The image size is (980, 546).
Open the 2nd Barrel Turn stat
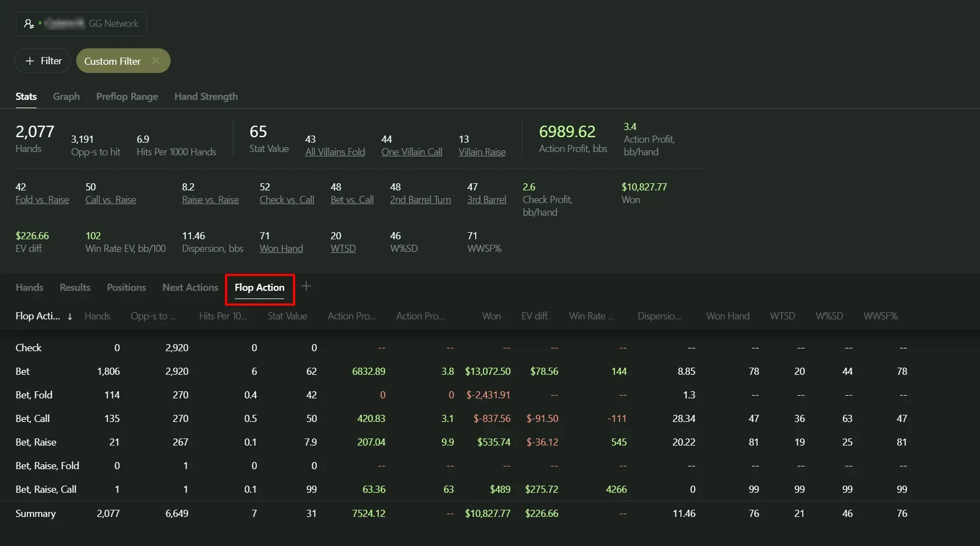(x=420, y=200)
